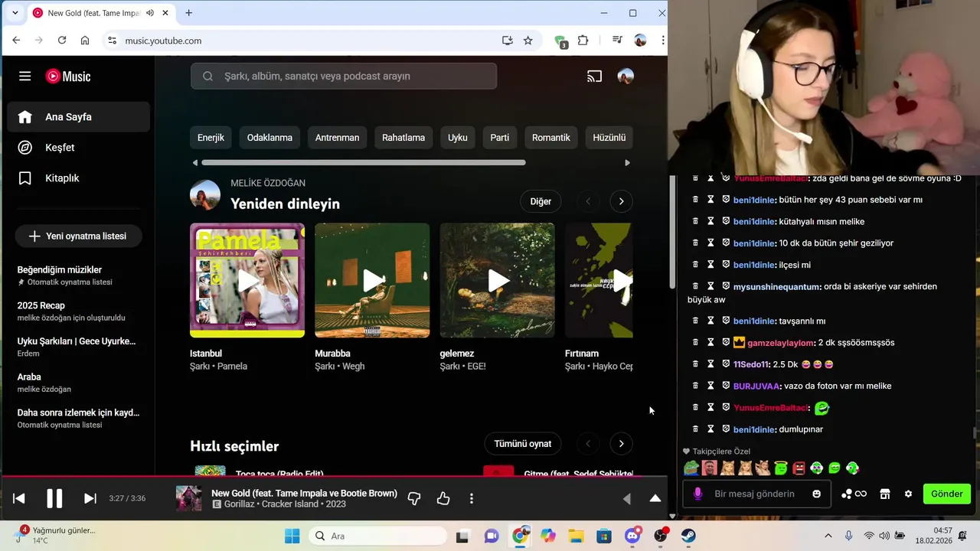The height and width of the screenshot is (551, 980).
Task: Open File Explorer from taskbar
Action: [576, 536]
